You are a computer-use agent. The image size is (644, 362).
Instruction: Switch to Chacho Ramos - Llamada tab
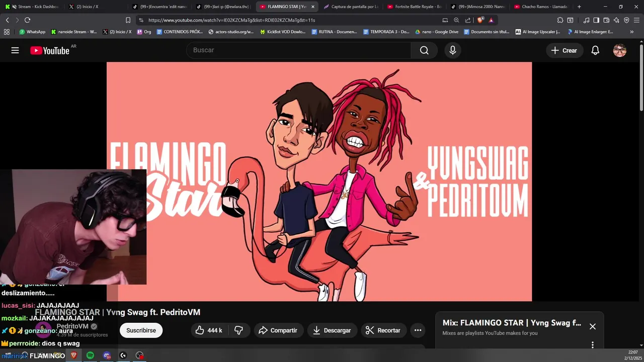(541, 7)
